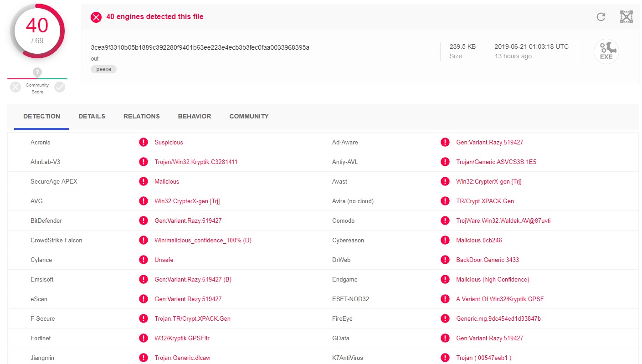Click the peexe tag

tap(104, 69)
